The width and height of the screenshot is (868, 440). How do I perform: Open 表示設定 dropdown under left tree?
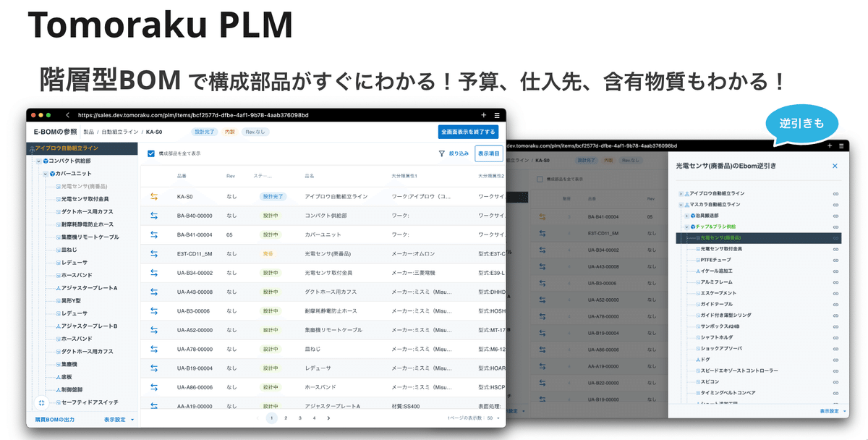pos(119,420)
